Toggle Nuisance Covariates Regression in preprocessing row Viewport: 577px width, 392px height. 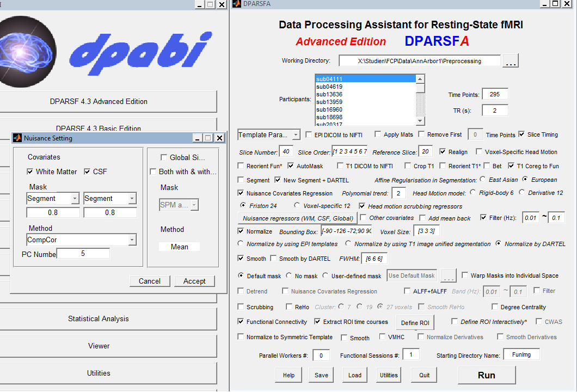241,193
